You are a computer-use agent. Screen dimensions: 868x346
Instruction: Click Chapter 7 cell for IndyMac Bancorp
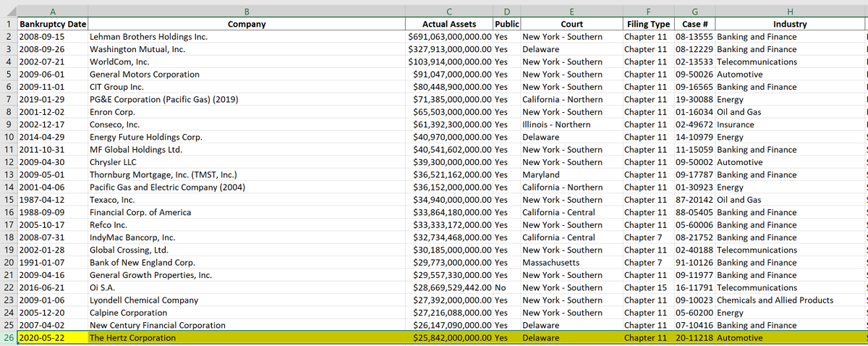pyautogui.click(x=648, y=237)
